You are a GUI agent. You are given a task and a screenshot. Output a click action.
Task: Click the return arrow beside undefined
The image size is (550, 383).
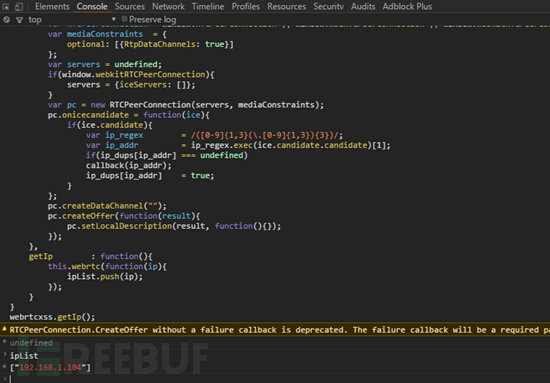[4, 342]
